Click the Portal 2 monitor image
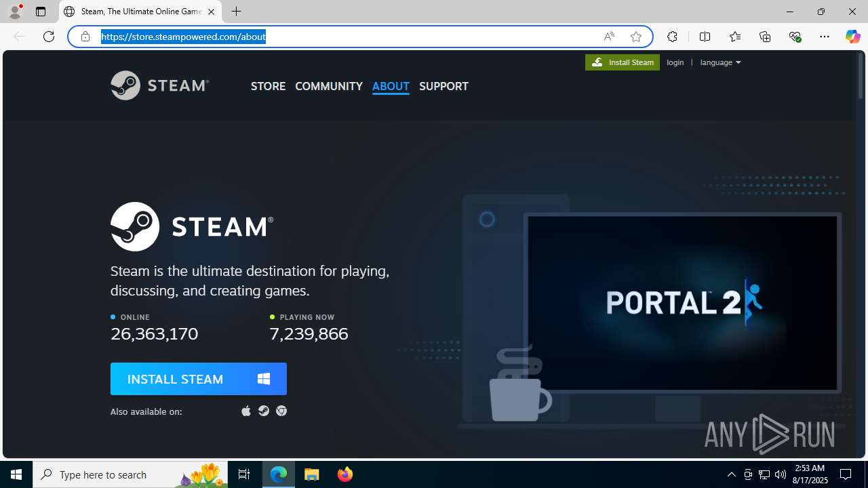Viewport: 868px width, 488px height. (x=682, y=302)
